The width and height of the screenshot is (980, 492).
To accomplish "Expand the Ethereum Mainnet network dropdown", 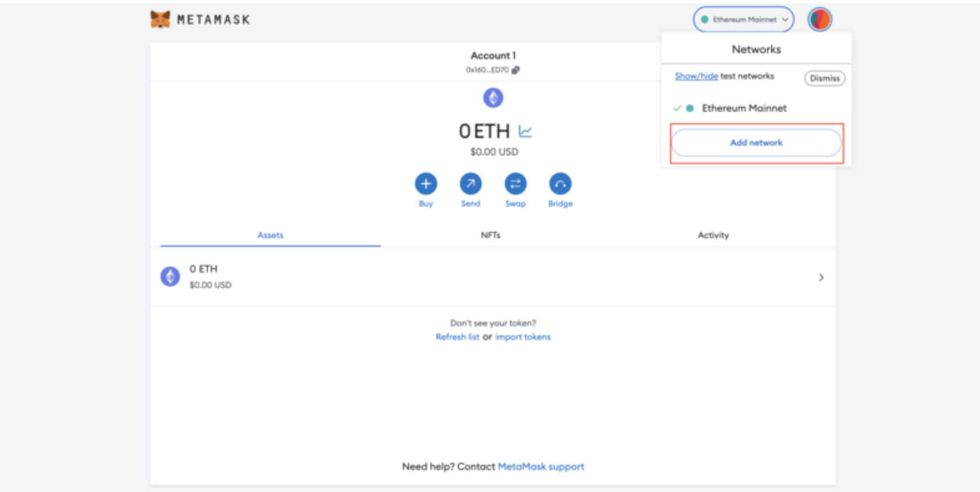I will pyautogui.click(x=744, y=19).
